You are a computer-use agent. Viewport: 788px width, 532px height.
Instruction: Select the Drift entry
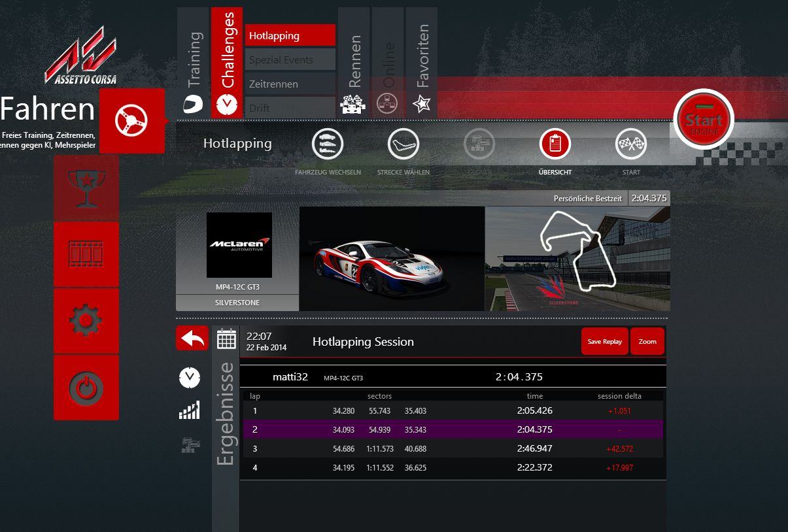[x=290, y=108]
